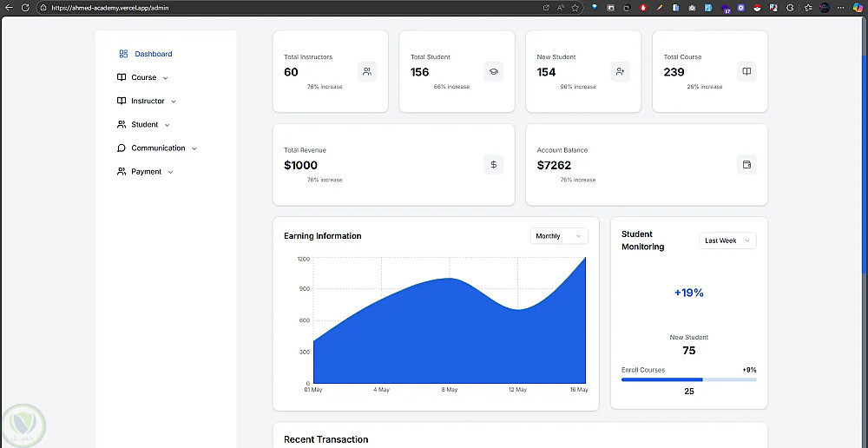Viewport: 868px width, 448px height.
Task: Click the Account Balance wallet icon
Action: [x=746, y=164]
